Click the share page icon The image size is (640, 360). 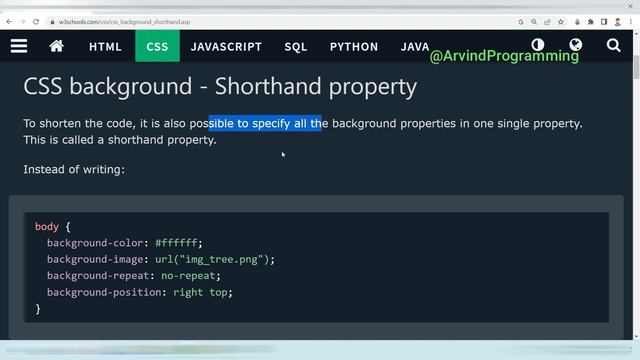(x=547, y=22)
